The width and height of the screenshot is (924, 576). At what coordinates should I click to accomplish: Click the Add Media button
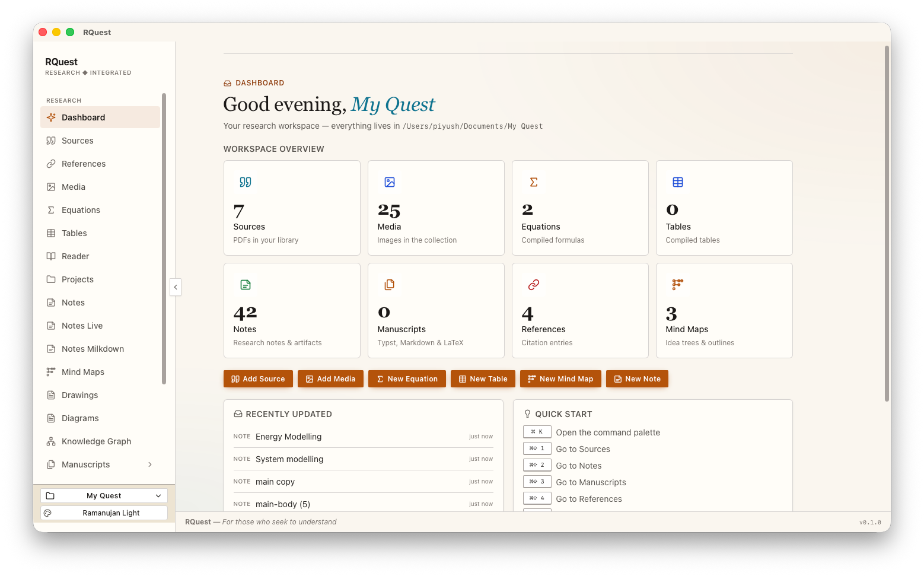click(330, 379)
